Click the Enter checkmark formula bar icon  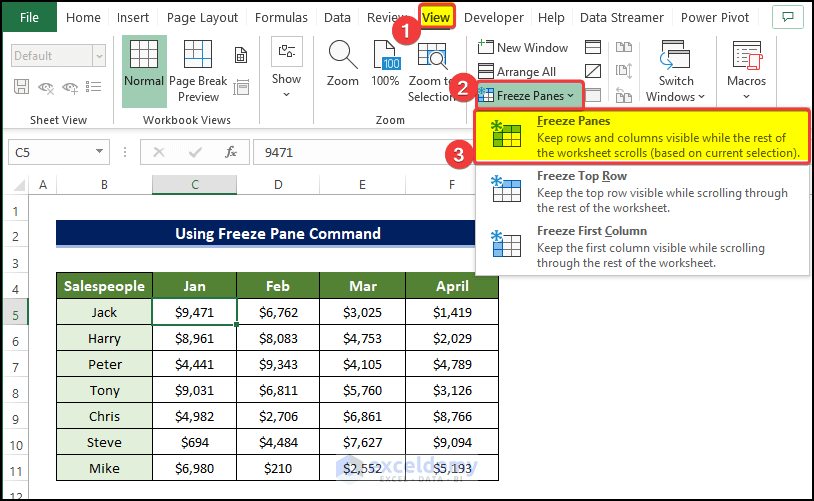195,152
